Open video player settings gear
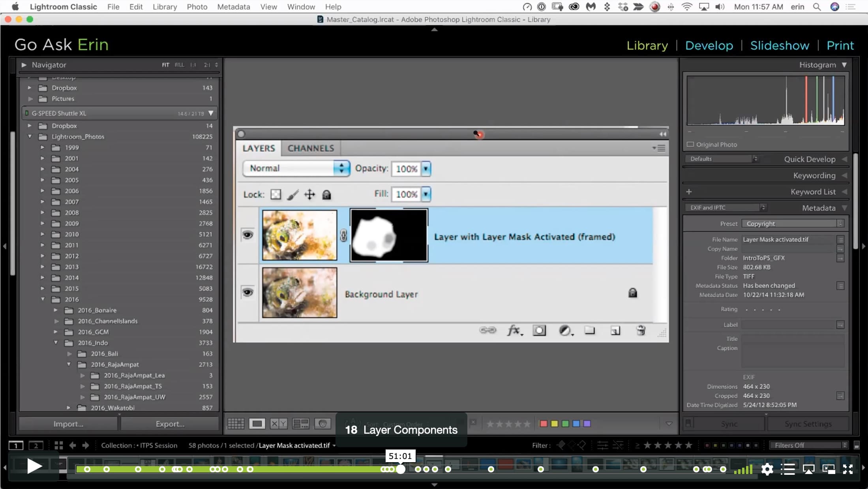The width and height of the screenshot is (868, 489). coord(767,469)
